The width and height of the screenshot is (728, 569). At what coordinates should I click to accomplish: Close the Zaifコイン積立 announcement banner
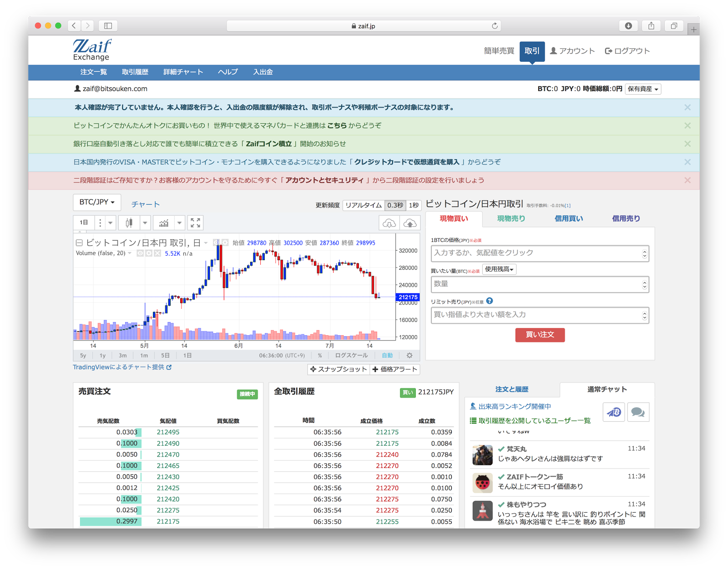point(688,144)
